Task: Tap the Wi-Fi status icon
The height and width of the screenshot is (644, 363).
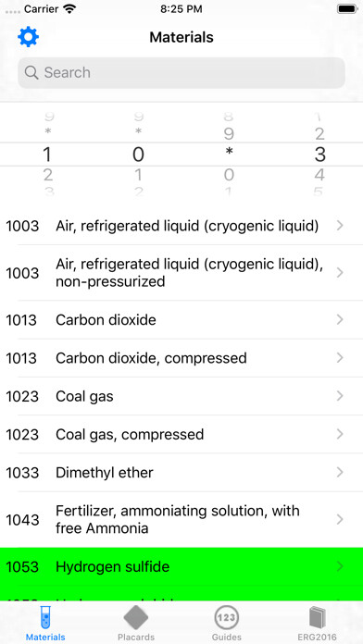Action: [69, 9]
